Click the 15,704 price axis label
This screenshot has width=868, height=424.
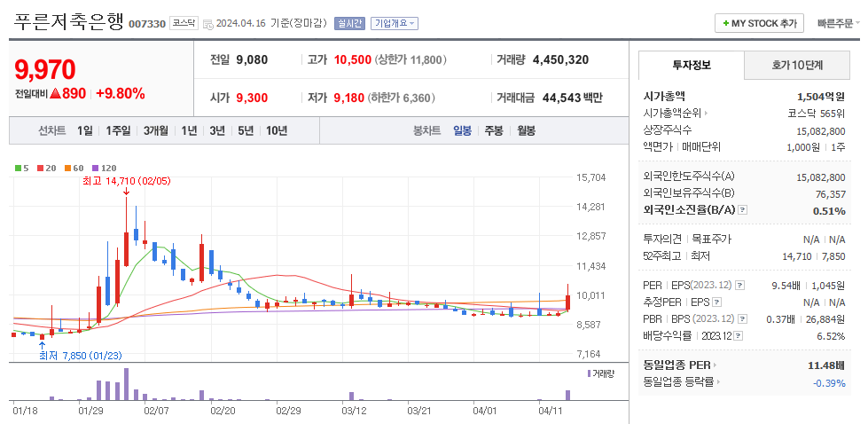[591, 177]
